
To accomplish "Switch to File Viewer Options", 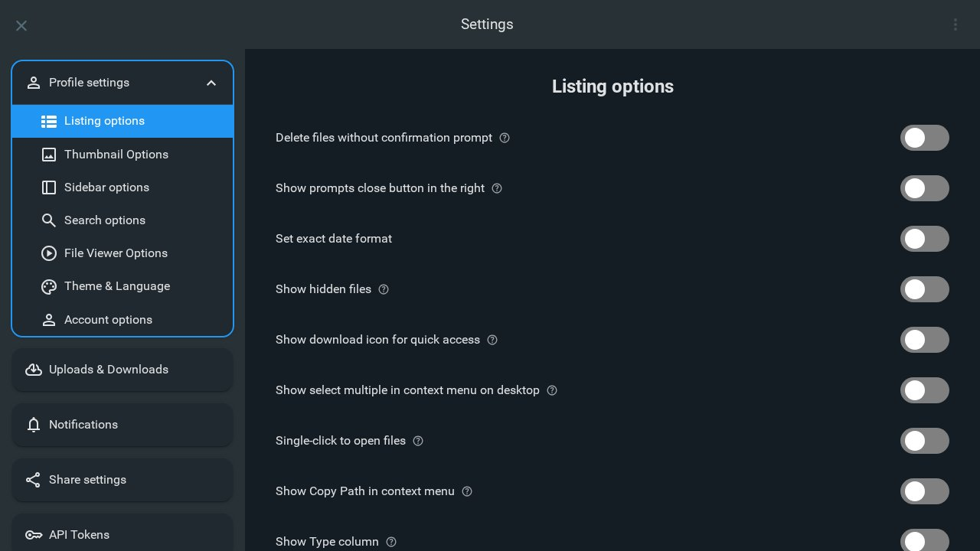I will coord(122,253).
